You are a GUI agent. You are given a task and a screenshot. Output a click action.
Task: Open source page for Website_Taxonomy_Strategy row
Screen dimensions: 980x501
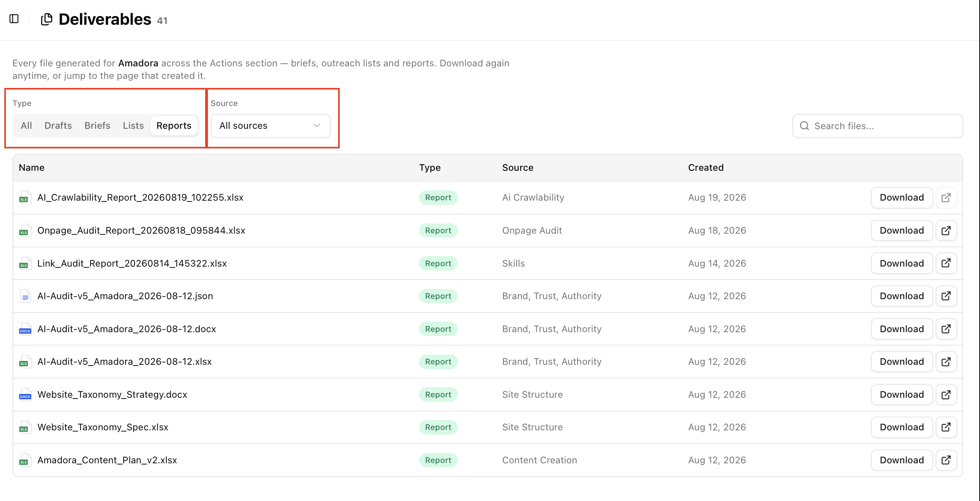(946, 395)
